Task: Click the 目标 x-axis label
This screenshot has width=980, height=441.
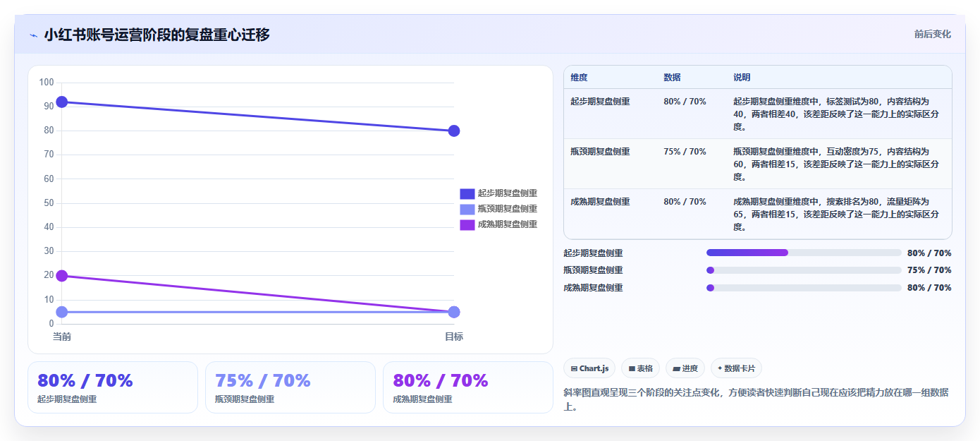Action: click(454, 337)
